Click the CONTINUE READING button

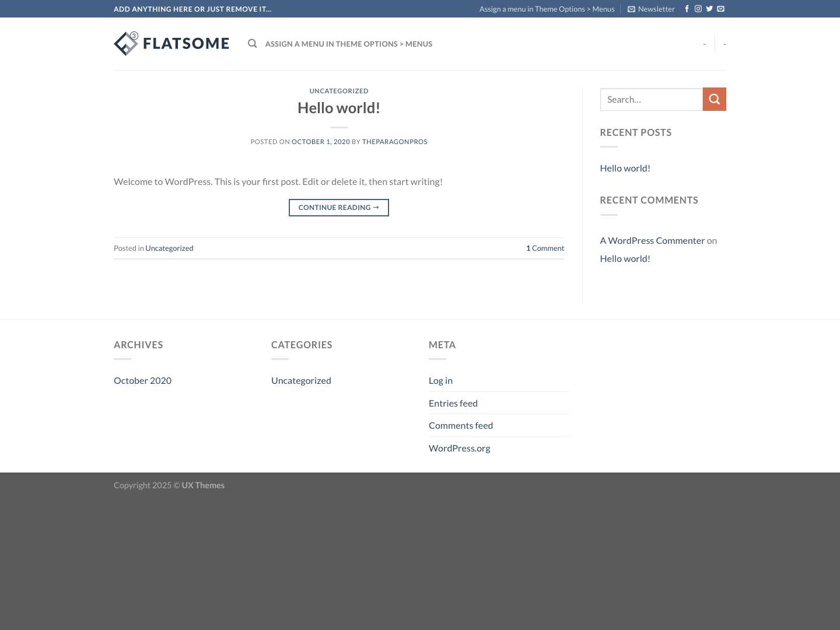tap(338, 207)
